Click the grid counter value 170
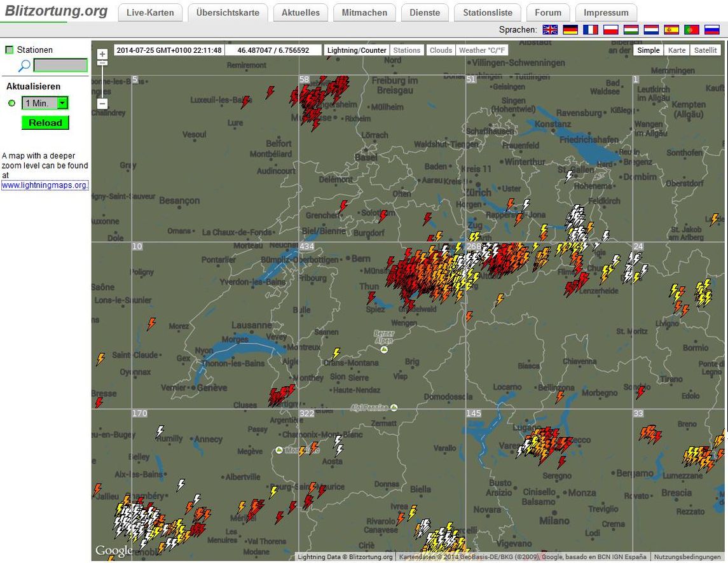728x563 pixels. (x=140, y=413)
